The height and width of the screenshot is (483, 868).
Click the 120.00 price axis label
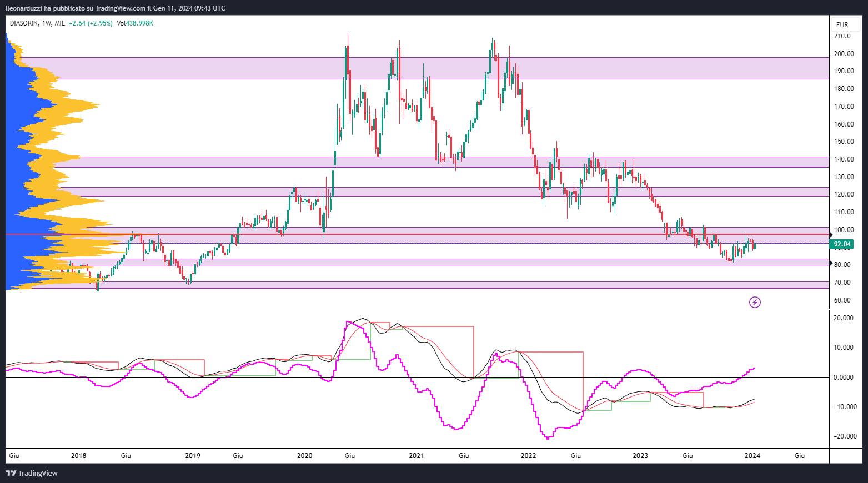(844, 194)
